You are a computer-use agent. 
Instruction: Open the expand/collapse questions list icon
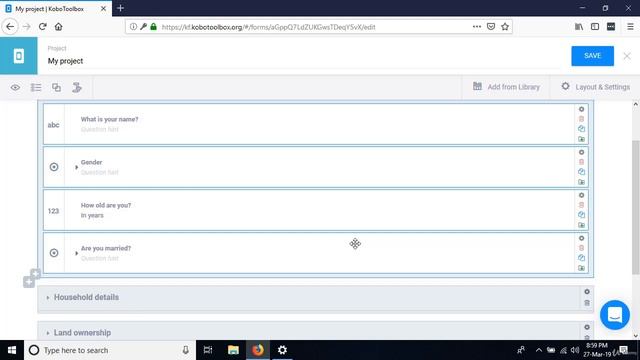click(x=36, y=87)
